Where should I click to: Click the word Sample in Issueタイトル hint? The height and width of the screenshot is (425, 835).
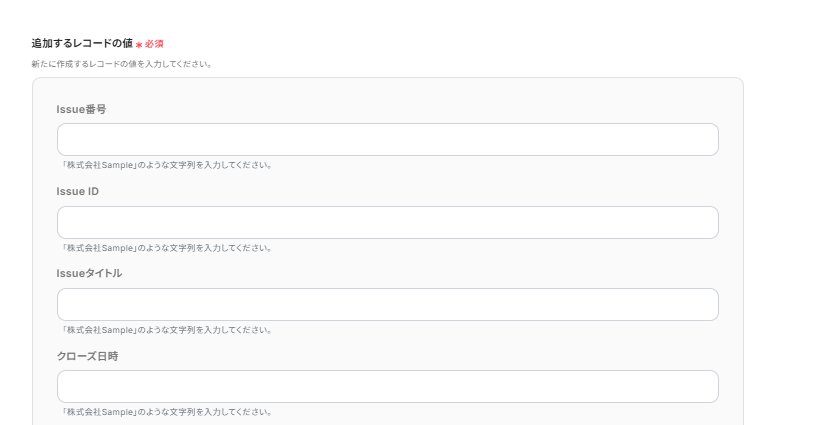tap(117, 330)
